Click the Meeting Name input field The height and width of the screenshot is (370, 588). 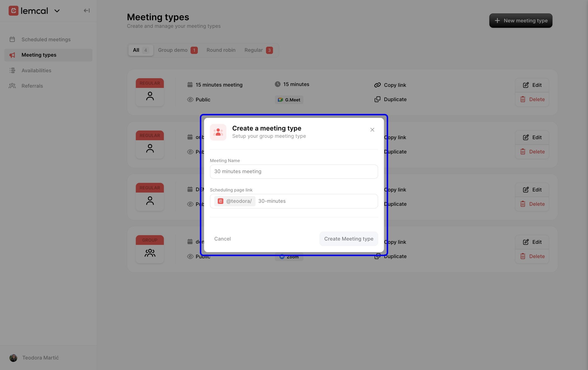(294, 172)
